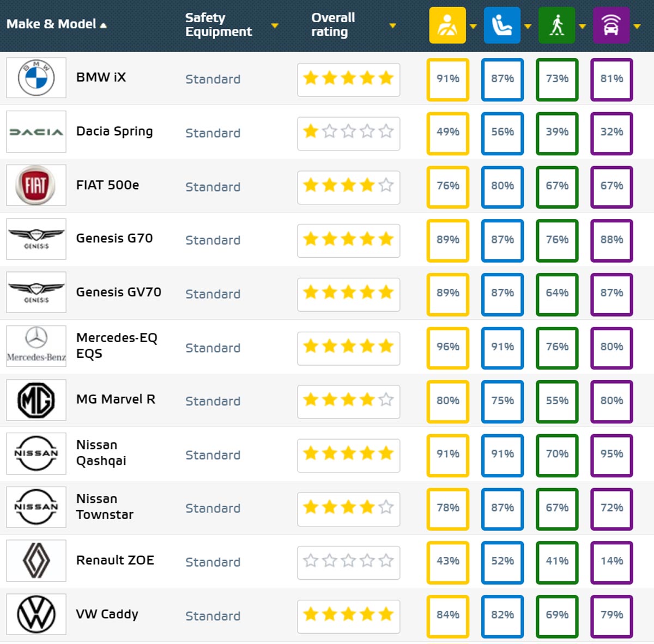Click the FIAT logo in the 500e row
654x644 pixels.
coord(36,185)
